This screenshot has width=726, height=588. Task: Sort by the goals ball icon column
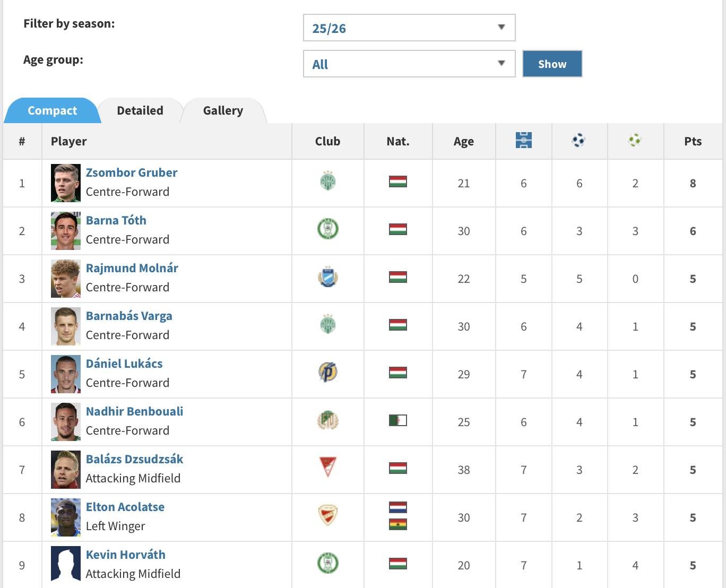(x=578, y=141)
